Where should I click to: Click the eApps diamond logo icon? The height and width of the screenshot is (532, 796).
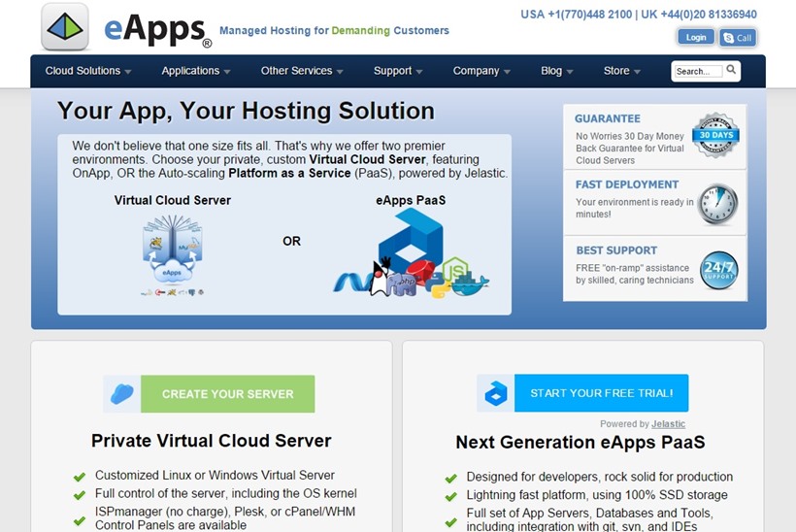click(65, 27)
